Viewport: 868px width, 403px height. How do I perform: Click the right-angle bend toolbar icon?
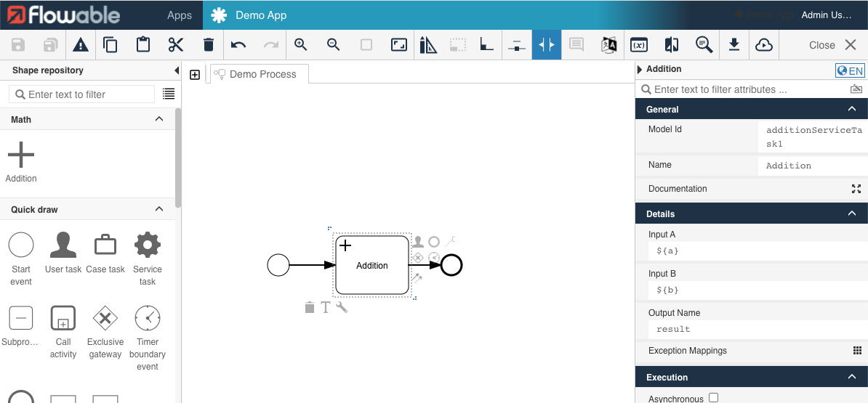[x=486, y=44]
